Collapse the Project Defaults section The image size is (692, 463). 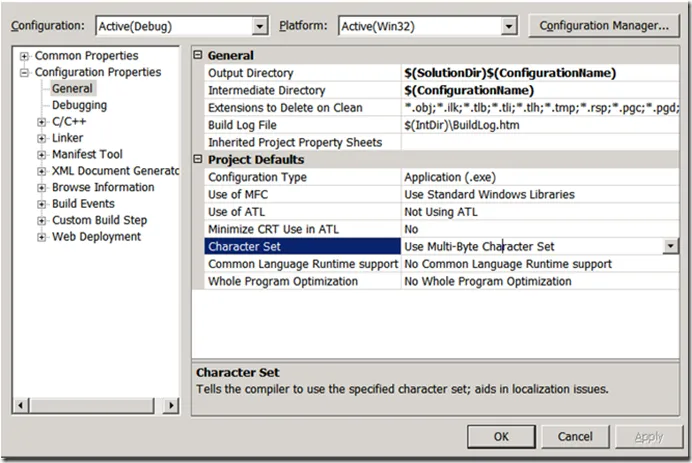pyautogui.click(x=198, y=160)
